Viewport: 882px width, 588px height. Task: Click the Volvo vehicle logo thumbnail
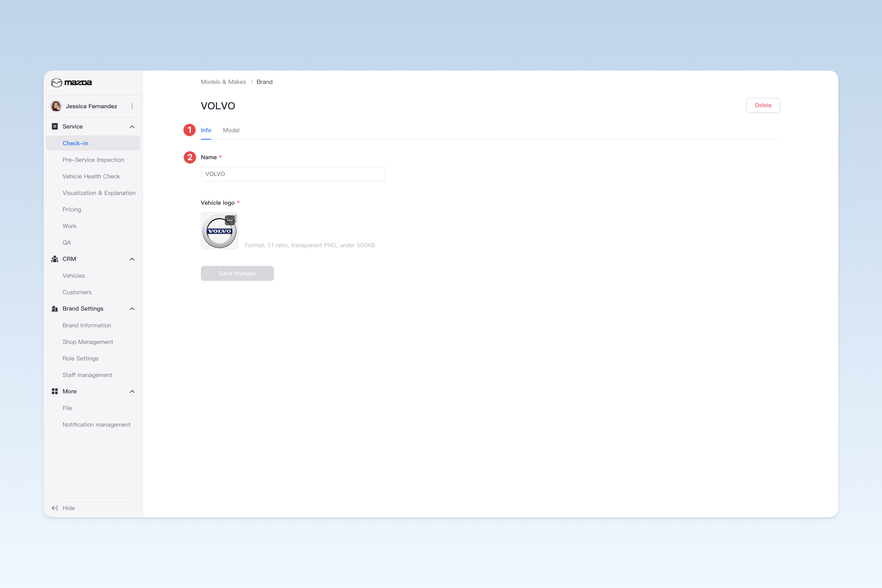tap(219, 231)
